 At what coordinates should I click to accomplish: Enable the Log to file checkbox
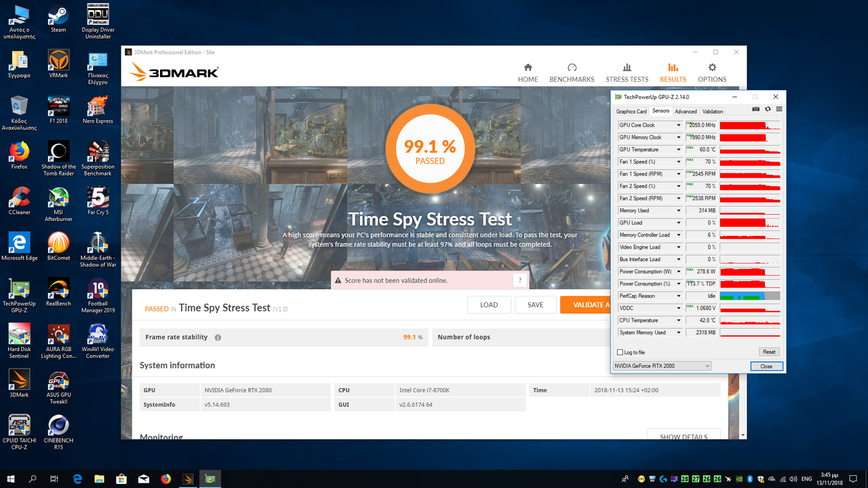coord(620,352)
